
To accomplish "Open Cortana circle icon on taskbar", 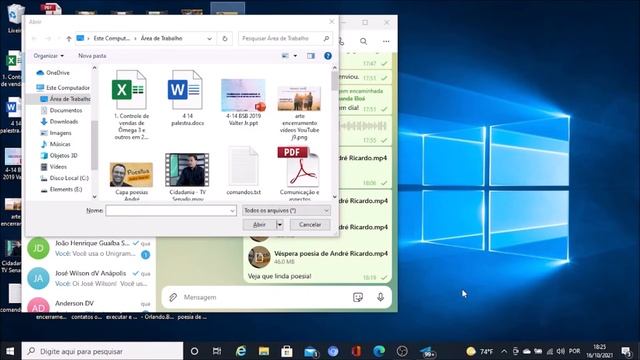I will tap(194, 351).
